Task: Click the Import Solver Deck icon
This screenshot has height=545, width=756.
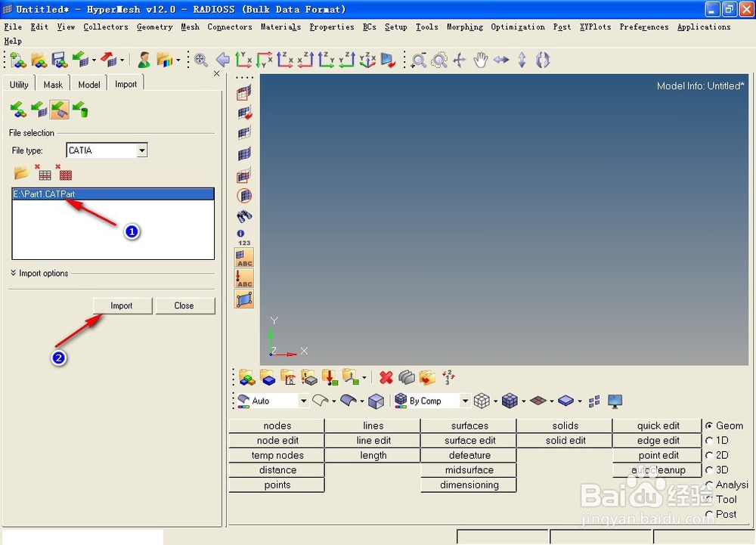Action: [39, 110]
